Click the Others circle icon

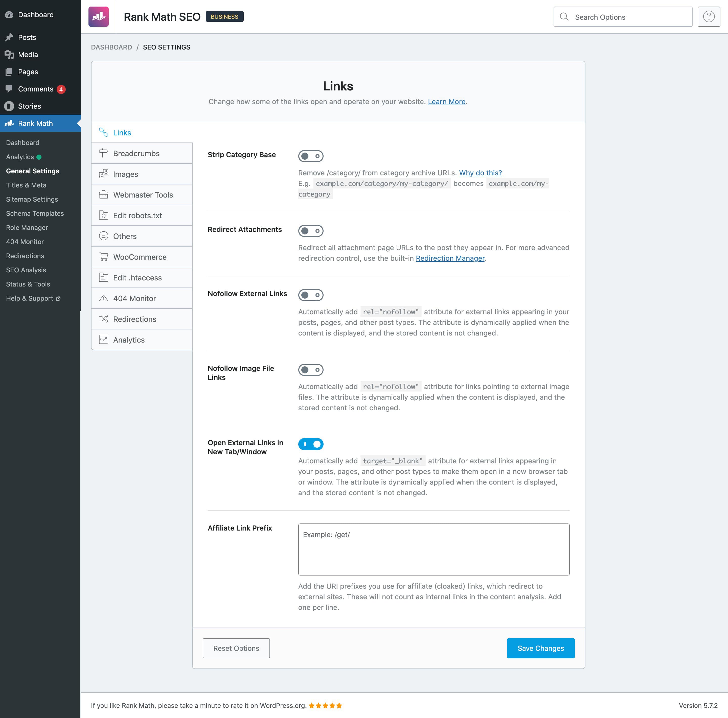click(x=103, y=236)
